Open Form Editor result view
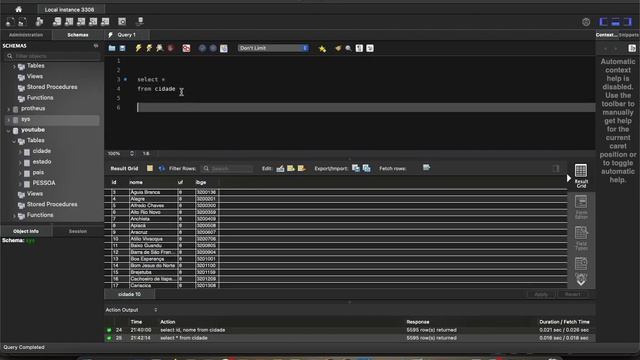This screenshot has width=640, height=360. (581, 207)
